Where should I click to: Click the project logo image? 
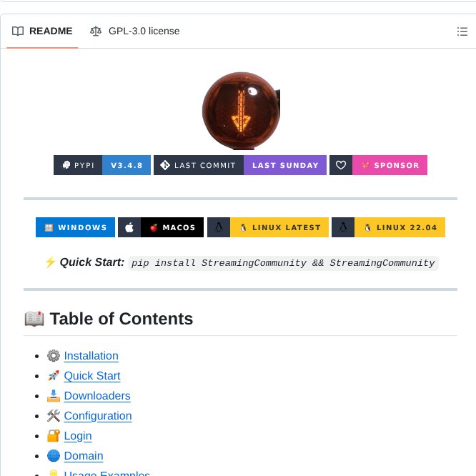pos(241,110)
